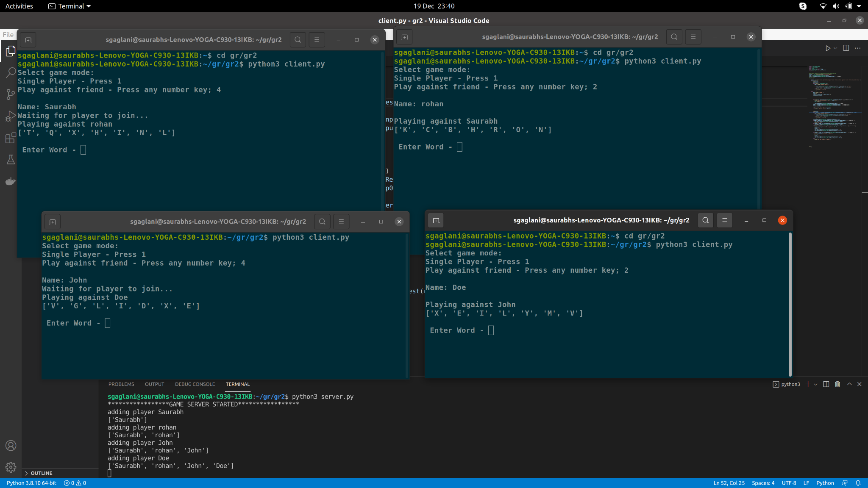
Task: Open the Manage gear in VS Code
Action: coord(11,467)
